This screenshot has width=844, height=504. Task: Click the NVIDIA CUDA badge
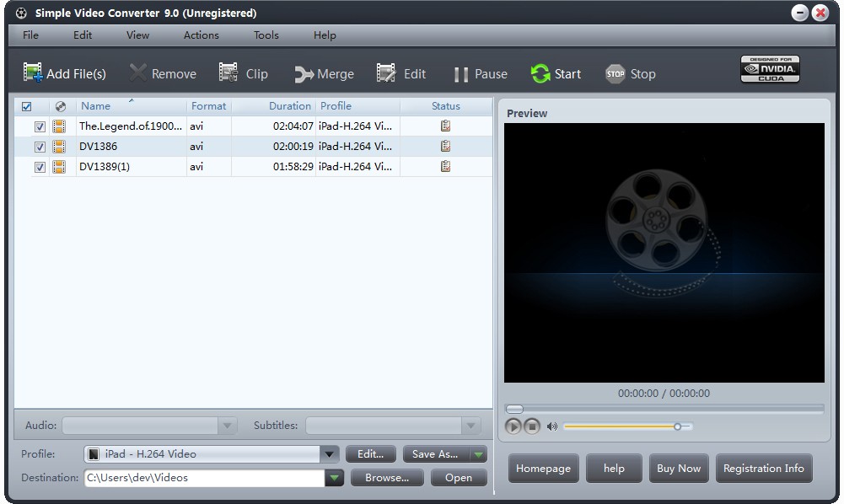(x=770, y=69)
